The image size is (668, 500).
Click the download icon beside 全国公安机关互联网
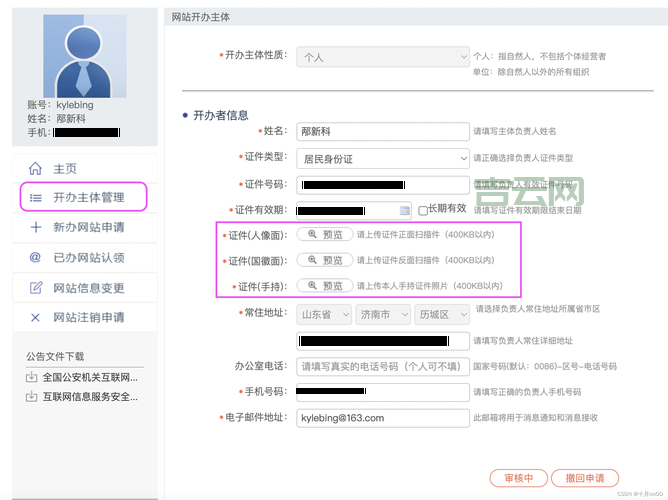click(32, 377)
